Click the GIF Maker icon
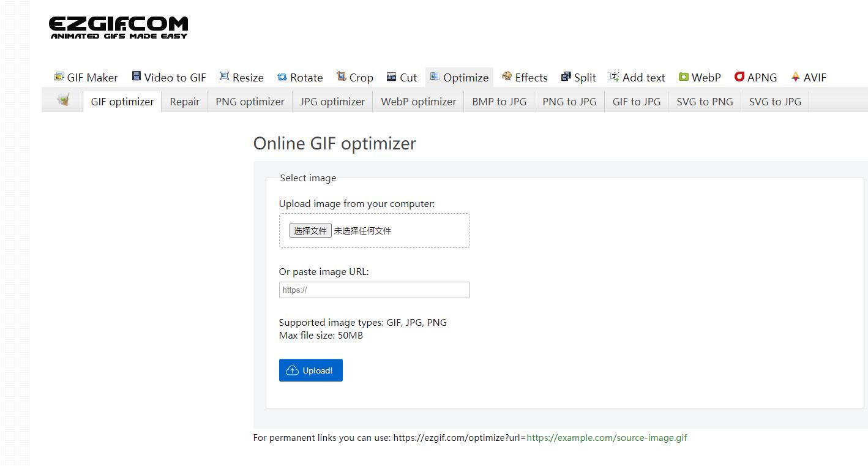 (59, 77)
